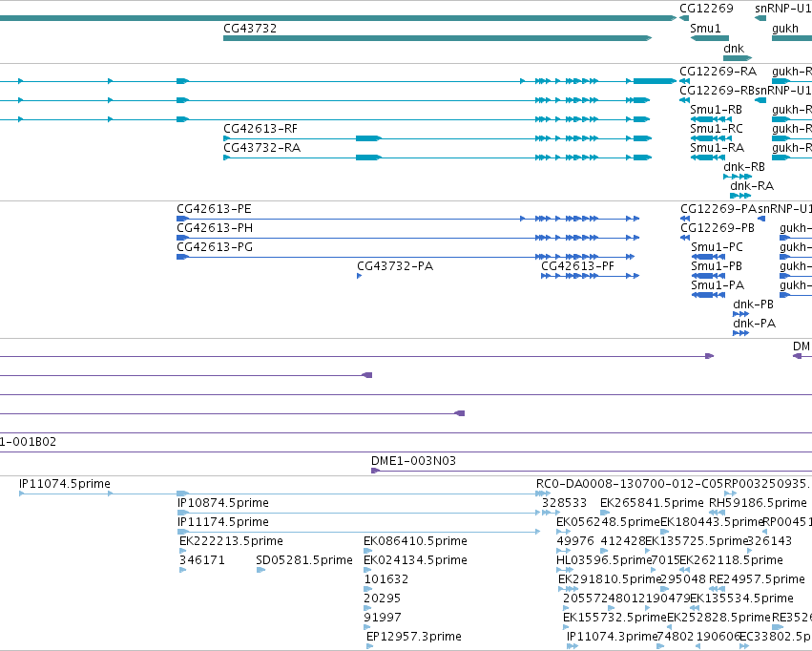812x651 pixels.
Task: Select EST EK086410.5prime
Action: pos(367,551)
